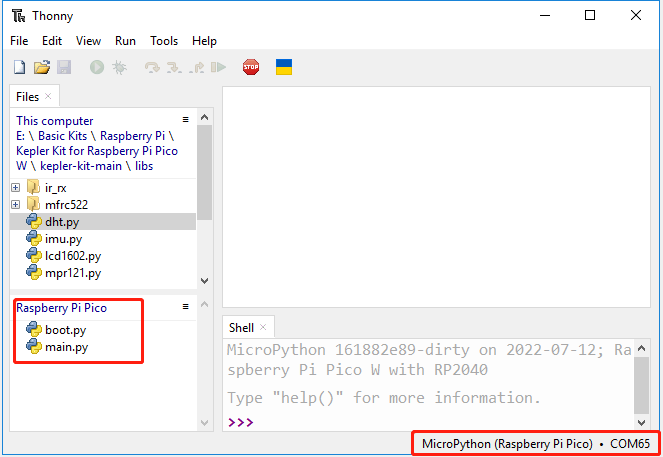Open the View menu
Viewport: 663px width, 457px height.
click(x=88, y=41)
